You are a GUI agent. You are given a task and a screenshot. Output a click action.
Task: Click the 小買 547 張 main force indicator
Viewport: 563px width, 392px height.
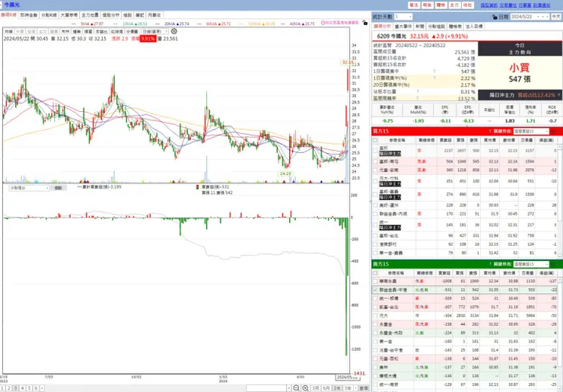pyautogui.click(x=520, y=73)
